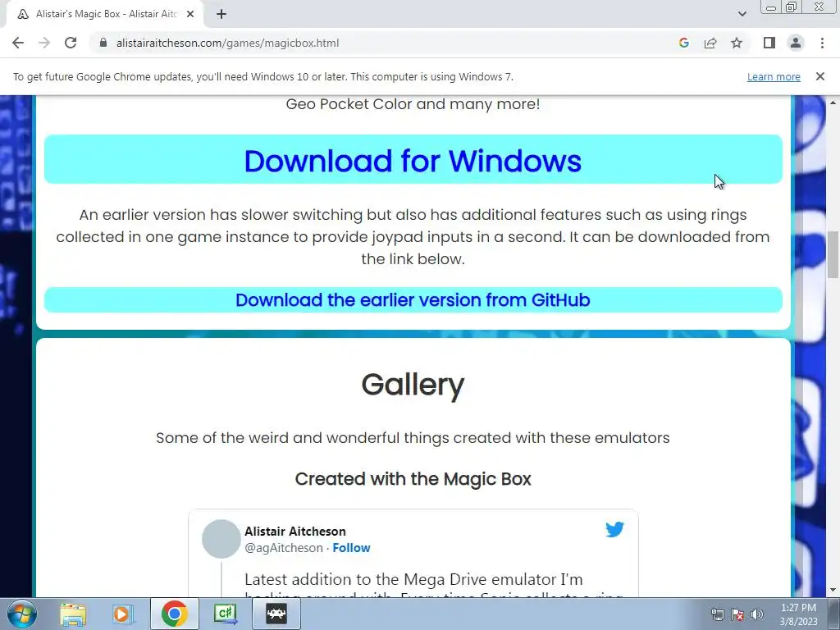
Task: Open the Windows Start menu
Action: tap(22, 614)
